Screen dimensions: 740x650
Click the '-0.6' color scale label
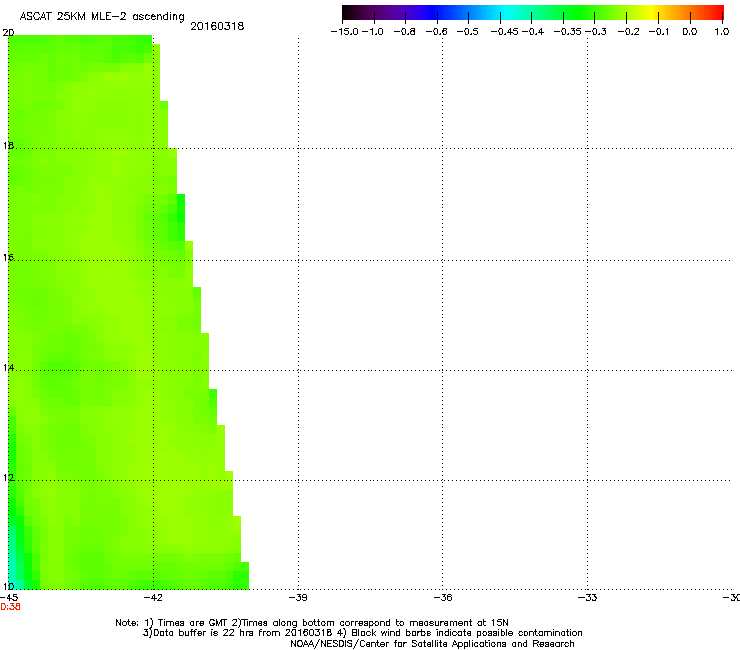click(437, 32)
